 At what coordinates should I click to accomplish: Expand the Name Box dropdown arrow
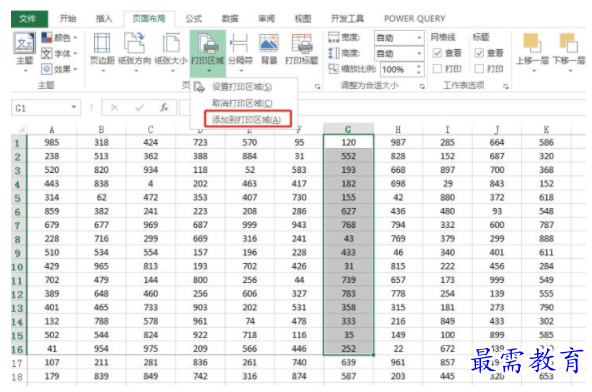(74, 108)
